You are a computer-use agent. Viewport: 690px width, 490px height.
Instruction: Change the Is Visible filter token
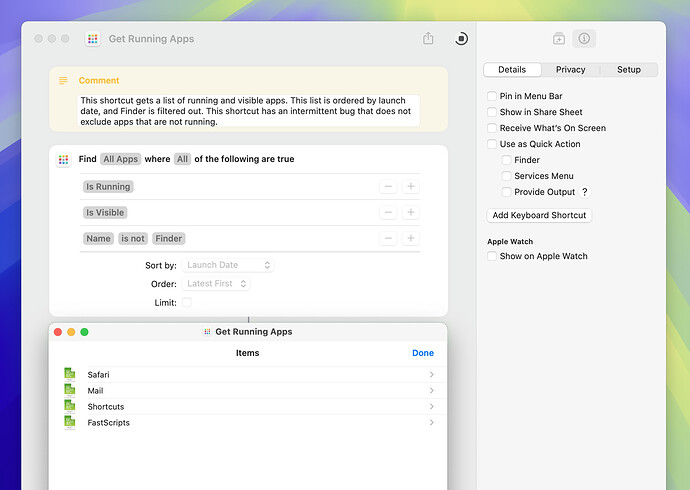point(105,212)
